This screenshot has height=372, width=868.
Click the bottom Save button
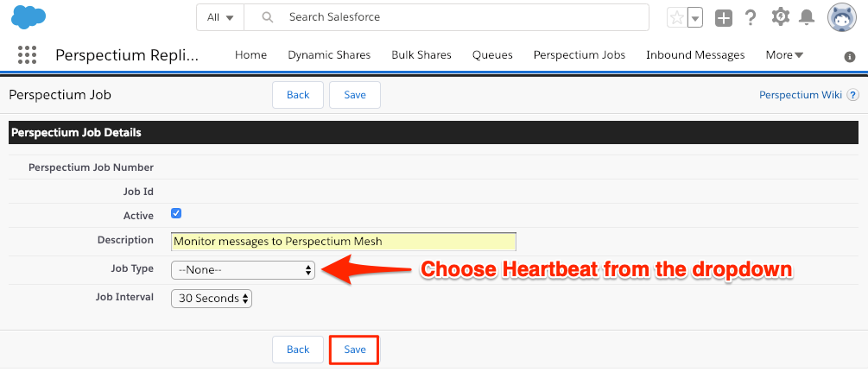(x=355, y=350)
